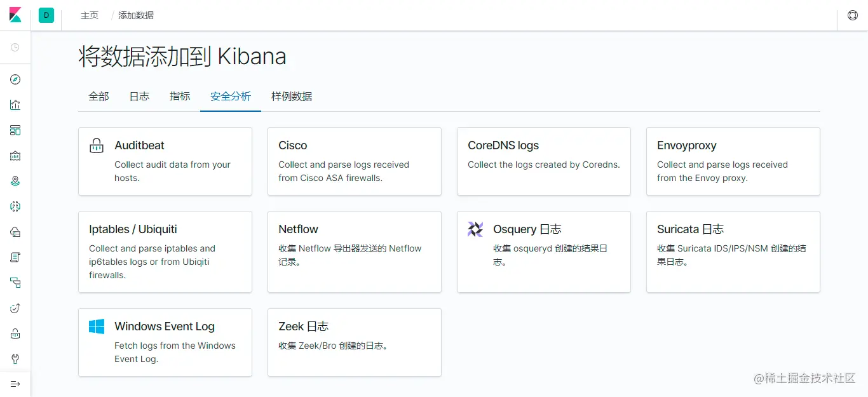868x397 pixels.
Task: Open the help lifebuoy icon
Action: click(x=853, y=15)
